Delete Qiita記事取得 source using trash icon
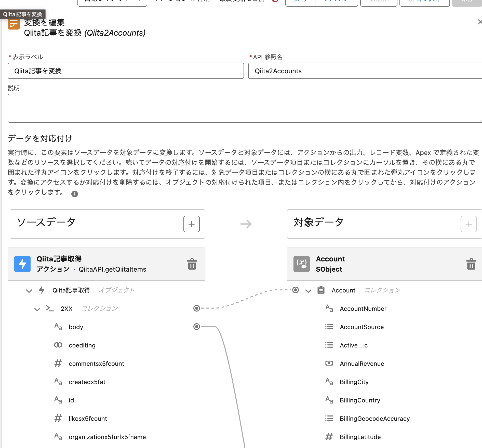The width and height of the screenshot is (482, 448). pos(192,264)
